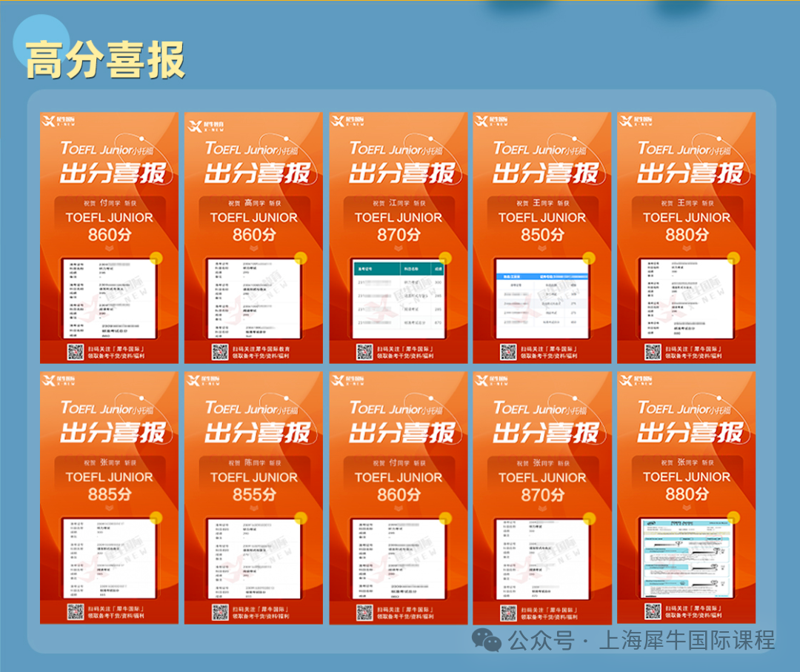This screenshot has height=672, width=800.
Task: Click the QR code on 高同学 860分 poster
Action: coord(220,352)
